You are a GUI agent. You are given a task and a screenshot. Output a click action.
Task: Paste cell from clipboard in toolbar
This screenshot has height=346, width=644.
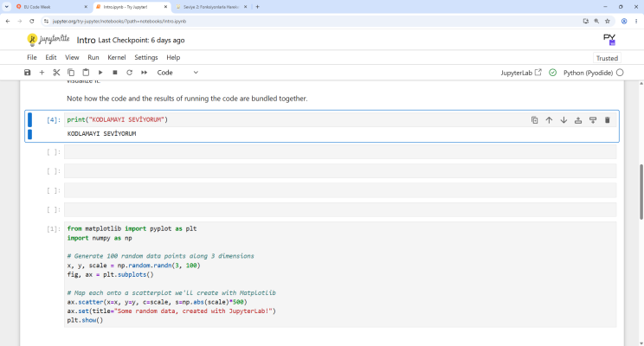pyautogui.click(x=86, y=73)
